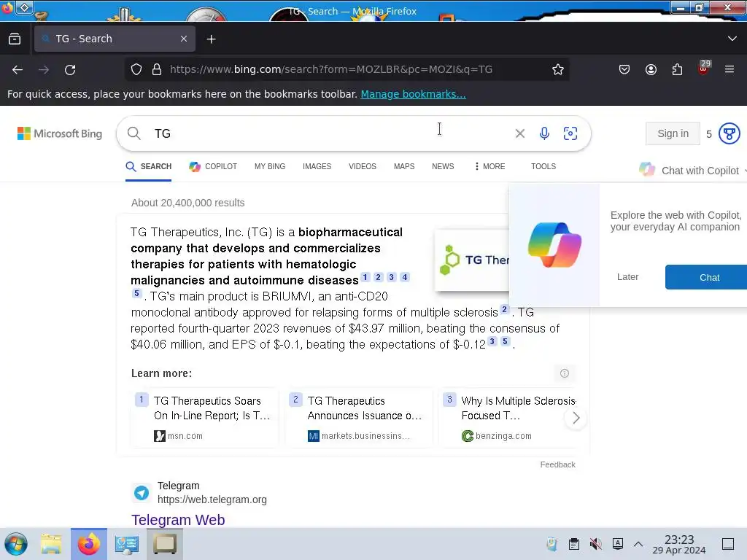Show hidden tray icons with up arrow
The width and height of the screenshot is (747, 560).
click(638, 544)
